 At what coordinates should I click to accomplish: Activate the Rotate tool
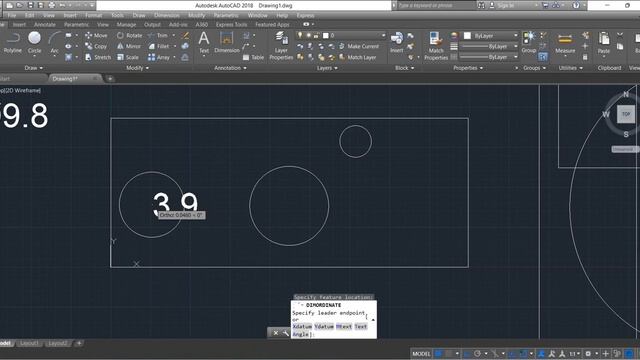pyautogui.click(x=129, y=36)
